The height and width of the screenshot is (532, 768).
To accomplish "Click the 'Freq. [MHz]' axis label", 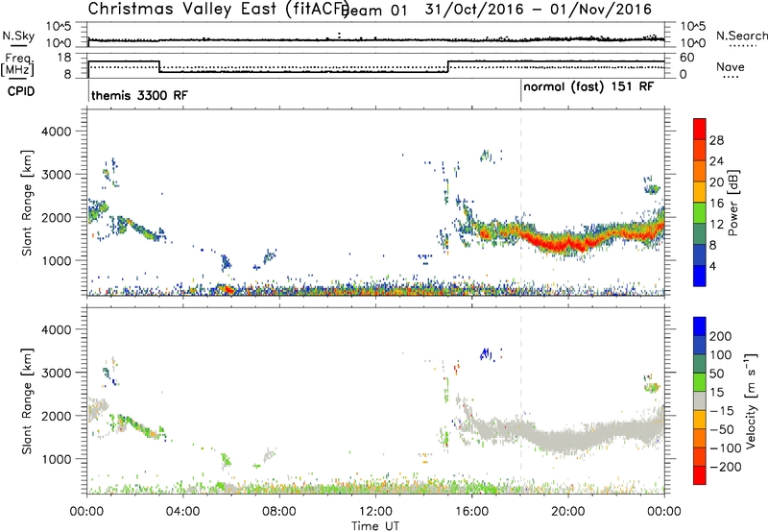I will click(x=17, y=65).
